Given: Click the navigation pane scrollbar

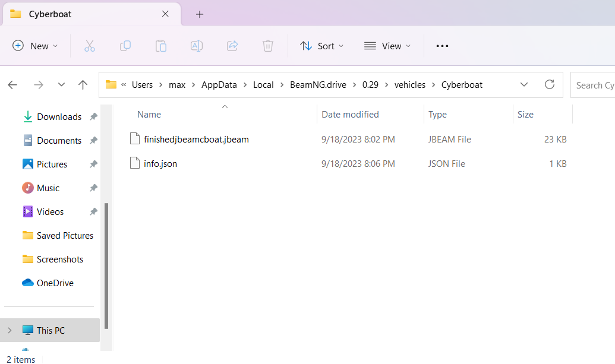Looking at the screenshot, I should [106, 265].
